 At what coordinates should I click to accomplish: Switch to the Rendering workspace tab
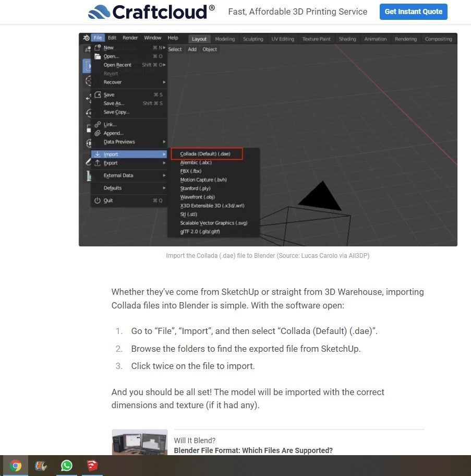(406, 39)
